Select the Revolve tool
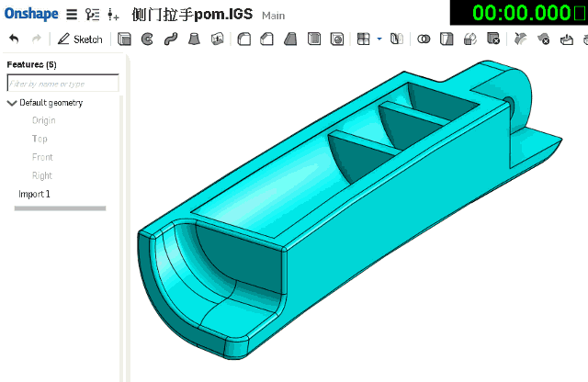Image resolution: width=588 pixels, height=382 pixels. (x=147, y=39)
